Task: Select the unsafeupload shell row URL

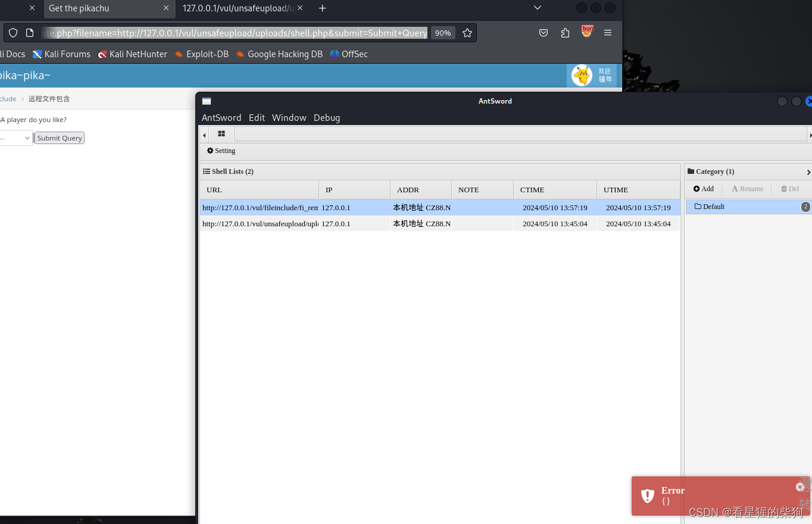Action: [x=260, y=224]
